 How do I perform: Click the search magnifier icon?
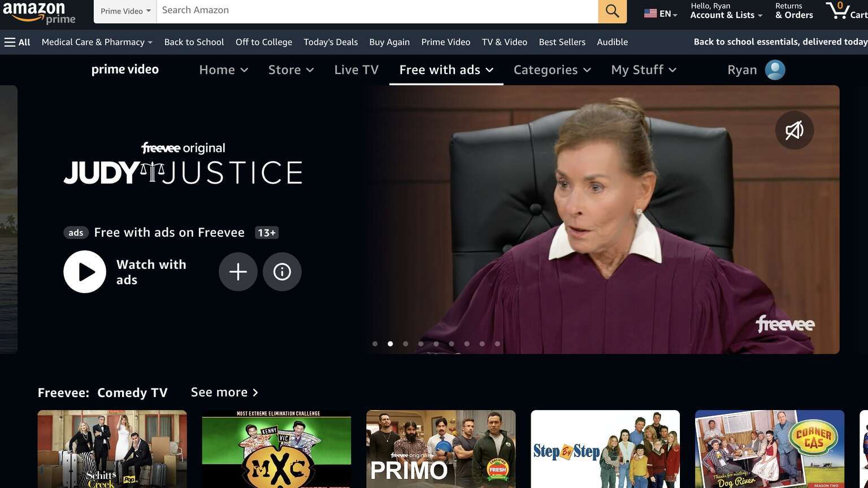point(612,10)
